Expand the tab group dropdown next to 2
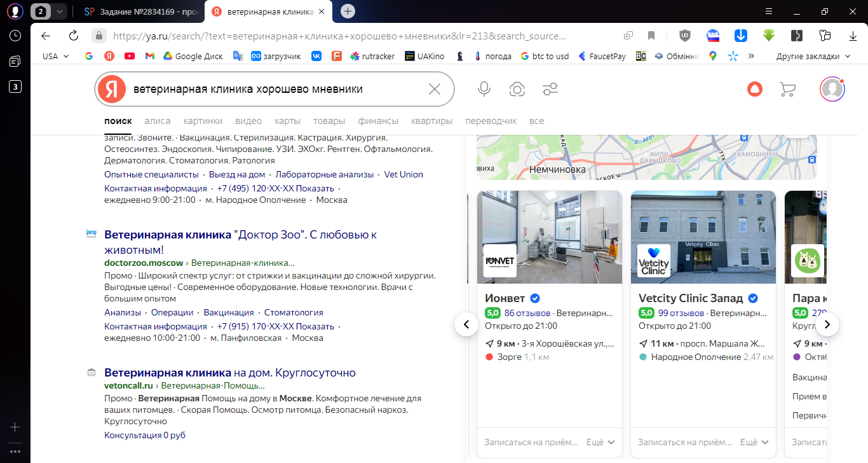Screen dimensions: 868x463 click(x=60, y=11)
